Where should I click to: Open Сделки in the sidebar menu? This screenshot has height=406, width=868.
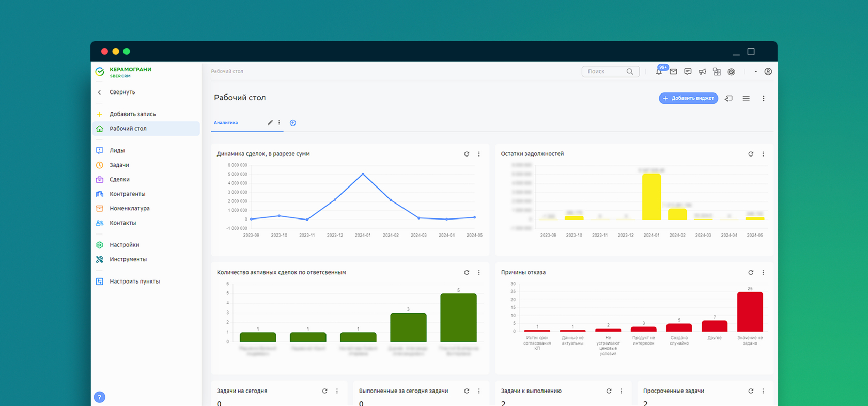[x=119, y=179]
